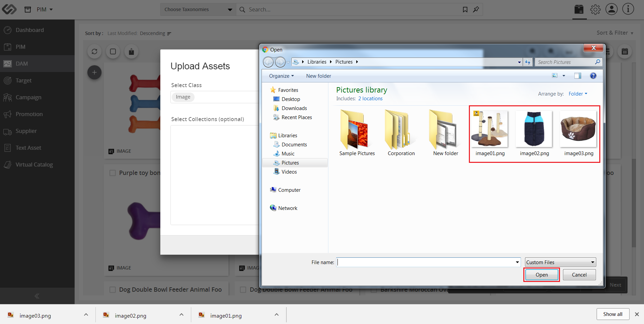Click the paste clipboard icon in DAM toolbar
The width and height of the screenshot is (644, 324).
click(x=131, y=51)
